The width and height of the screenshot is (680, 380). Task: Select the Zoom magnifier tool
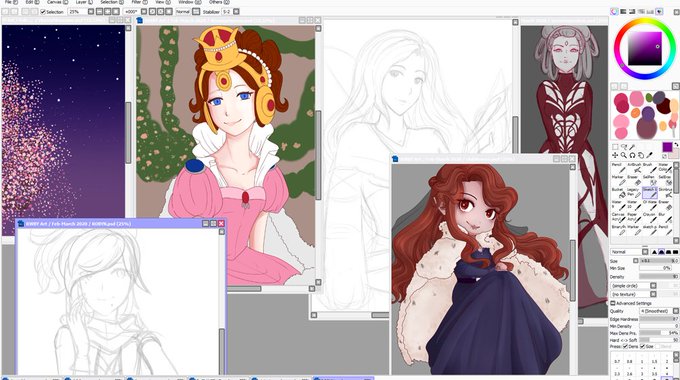click(624, 155)
